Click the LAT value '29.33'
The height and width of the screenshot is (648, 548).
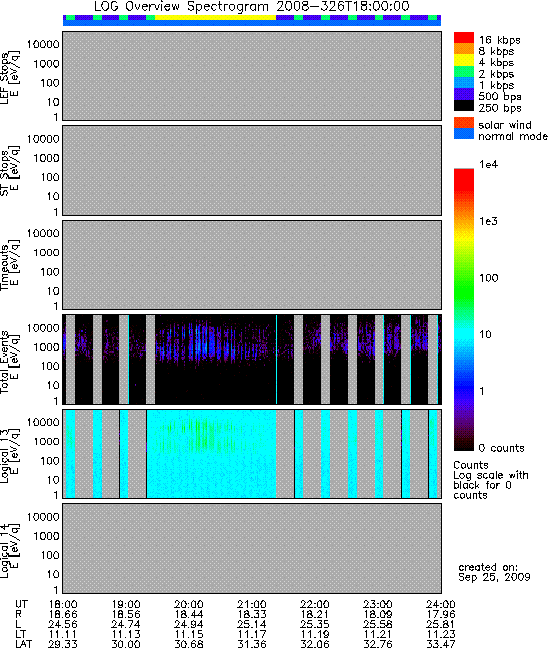pos(63,644)
